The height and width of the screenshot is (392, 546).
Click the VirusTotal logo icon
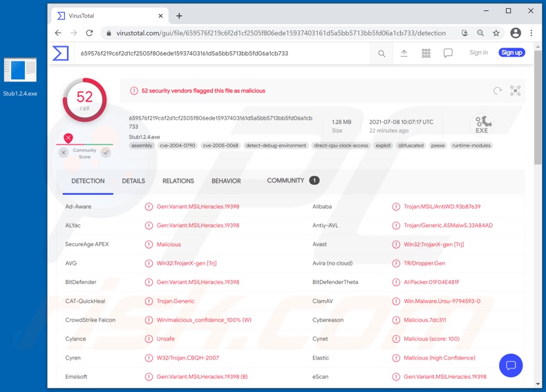[61, 53]
